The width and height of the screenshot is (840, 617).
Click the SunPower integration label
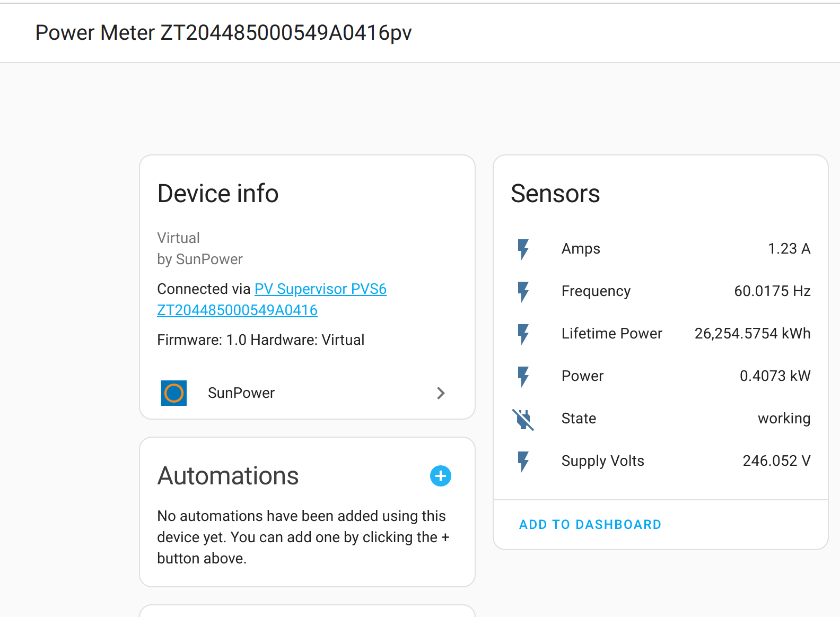tap(241, 393)
